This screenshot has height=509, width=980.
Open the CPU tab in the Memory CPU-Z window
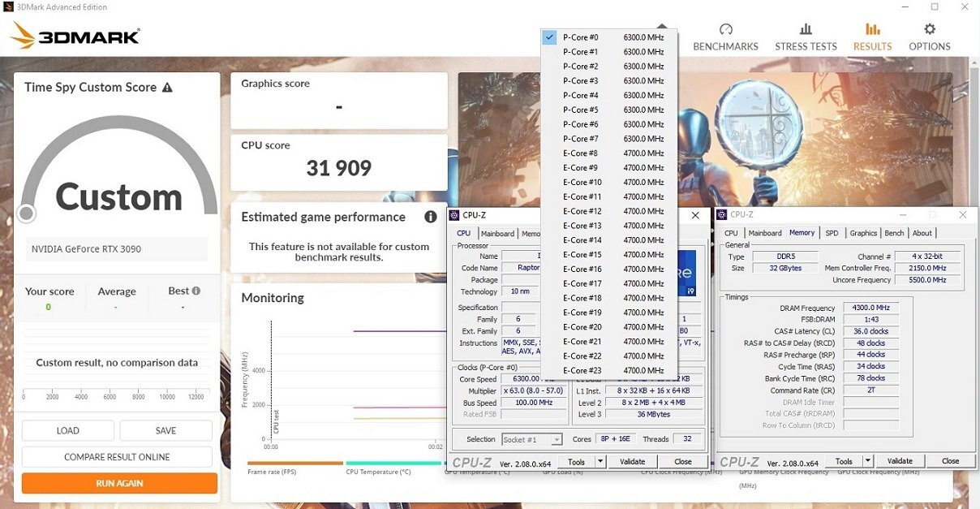click(731, 233)
